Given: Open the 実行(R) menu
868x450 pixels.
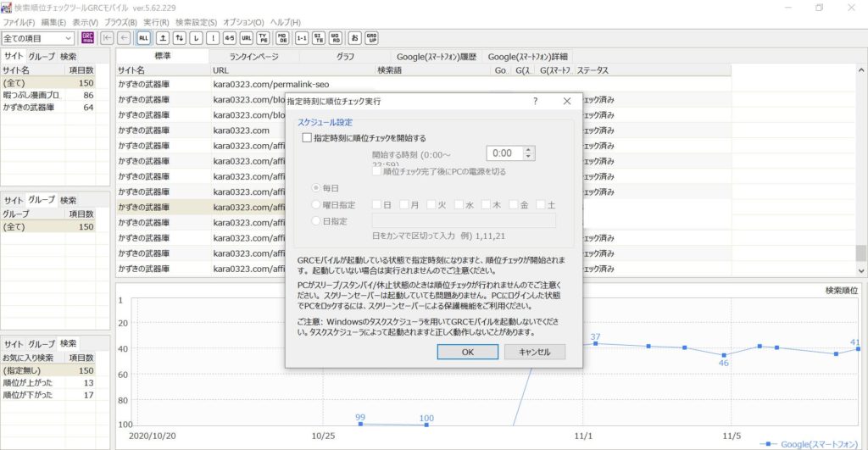Looking at the screenshot, I should click(156, 22).
